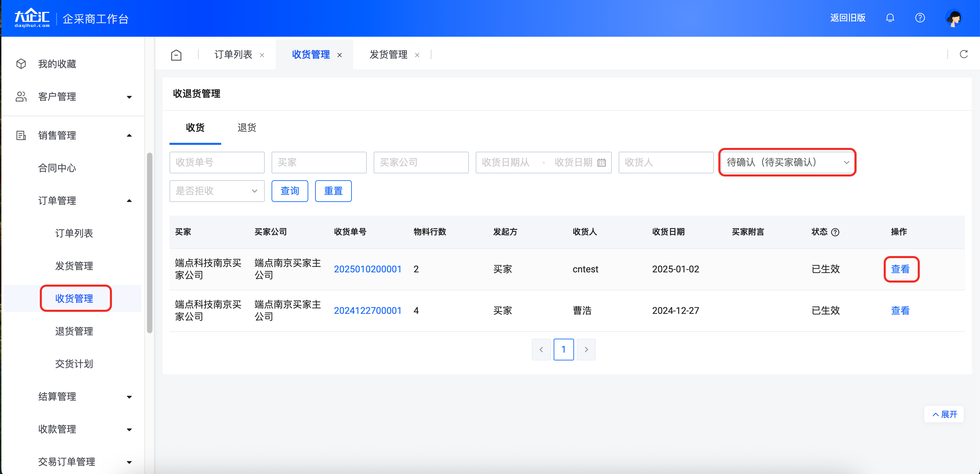Click the 查询 button
The width and height of the screenshot is (980, 474).
click(290, 191)
